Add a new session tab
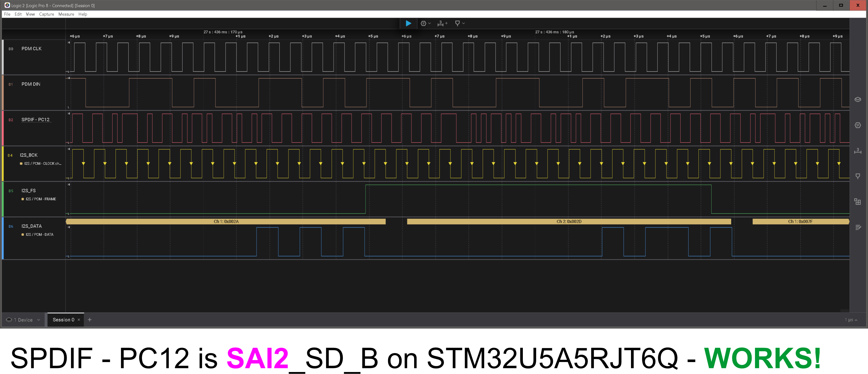Image resolution: width=868 pixels, height=374 pixels. point(90,320)
